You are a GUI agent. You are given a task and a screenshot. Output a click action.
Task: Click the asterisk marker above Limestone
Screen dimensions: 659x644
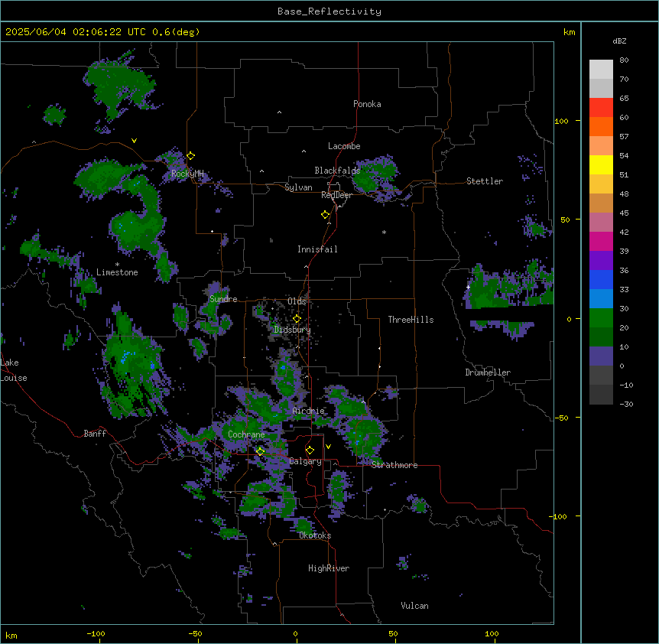coord(117,265)
